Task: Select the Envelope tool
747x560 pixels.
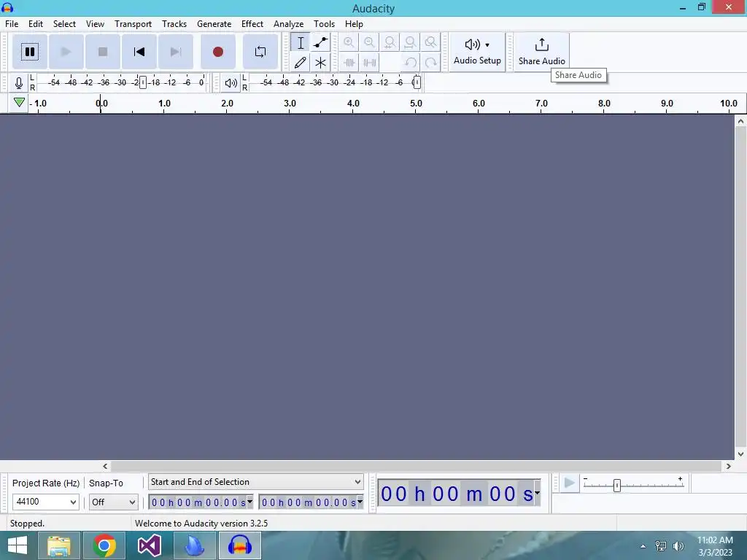Action: (x=321, y=42)
